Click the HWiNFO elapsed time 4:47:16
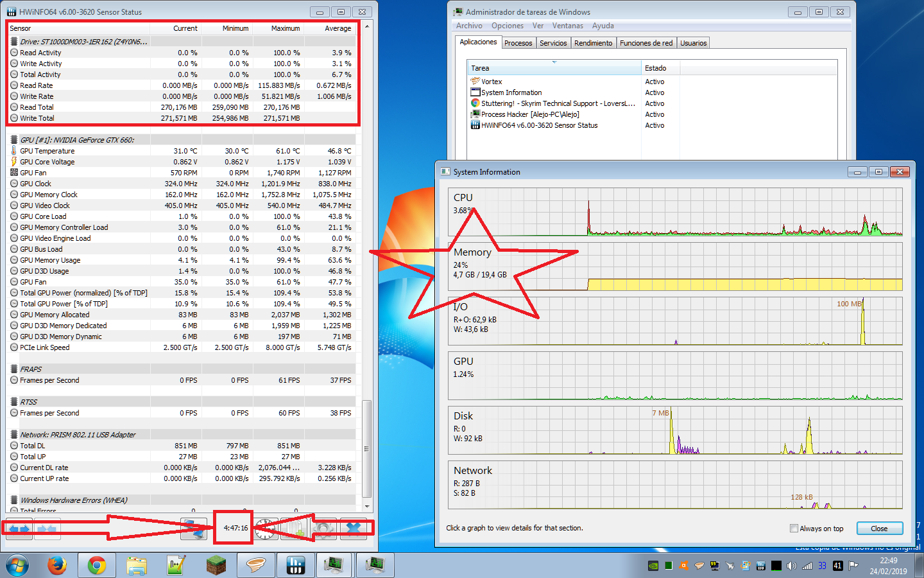924x578 pixels. click(235, 528)
